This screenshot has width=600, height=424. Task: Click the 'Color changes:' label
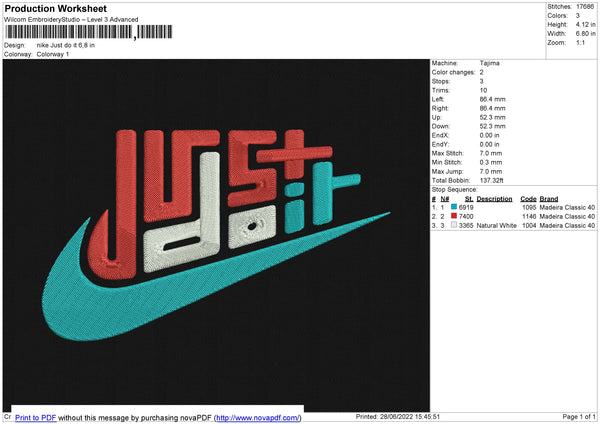click(x=453, y=72)
